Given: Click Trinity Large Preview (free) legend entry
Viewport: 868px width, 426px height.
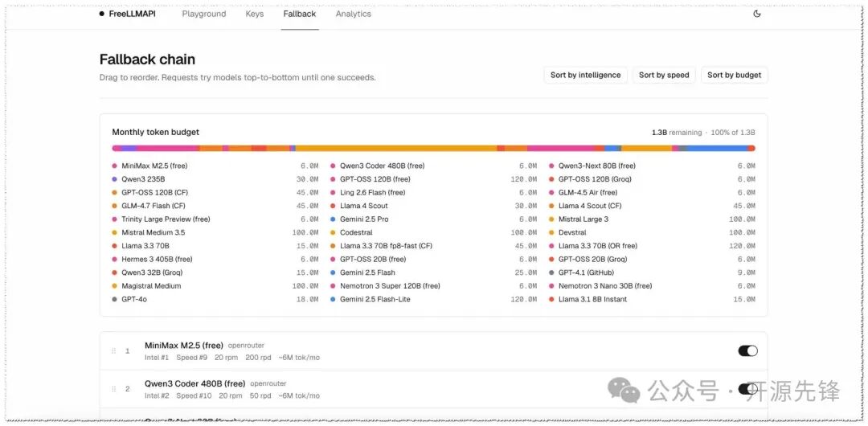Looking at the screenshot, I should (x=166, y=219).
